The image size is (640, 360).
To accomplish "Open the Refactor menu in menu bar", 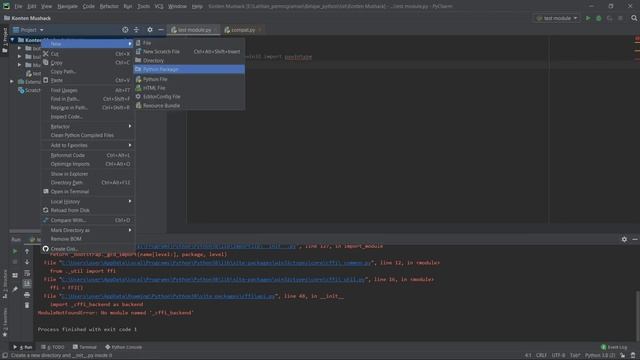I will 109,6.
